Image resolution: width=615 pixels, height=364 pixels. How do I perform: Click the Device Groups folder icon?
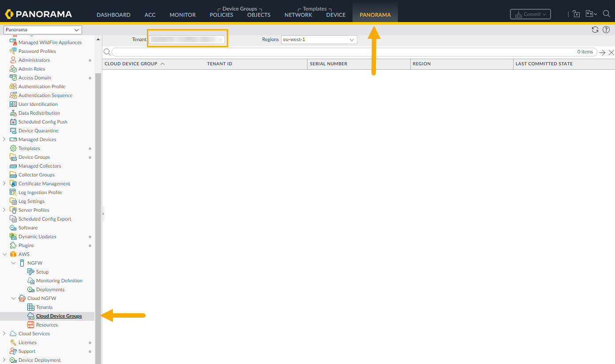(13, 157)
